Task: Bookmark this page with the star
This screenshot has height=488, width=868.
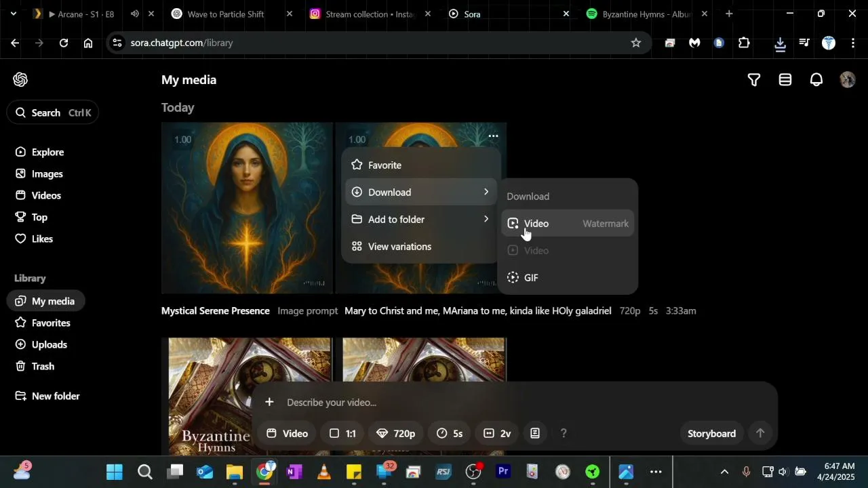Action: (636, 43)
